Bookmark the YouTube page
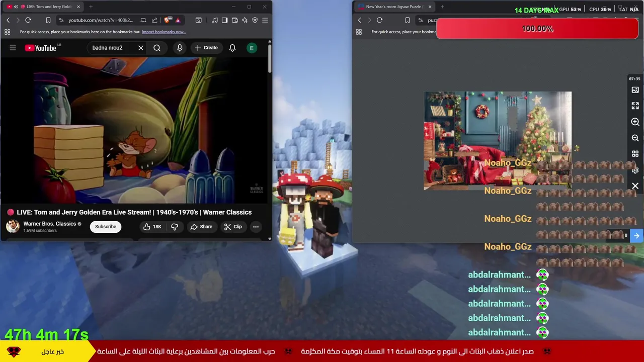 [x=48, y=20]
